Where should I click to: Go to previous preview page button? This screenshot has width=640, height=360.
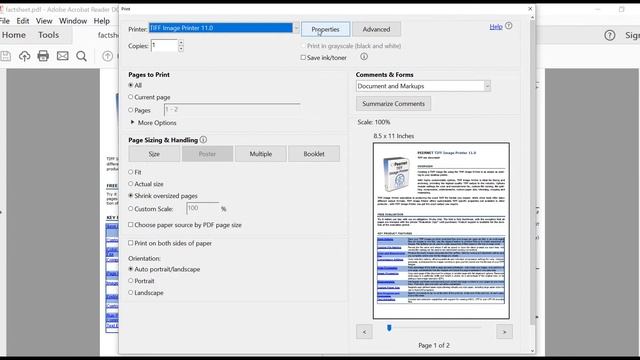[x=364, y=332]
